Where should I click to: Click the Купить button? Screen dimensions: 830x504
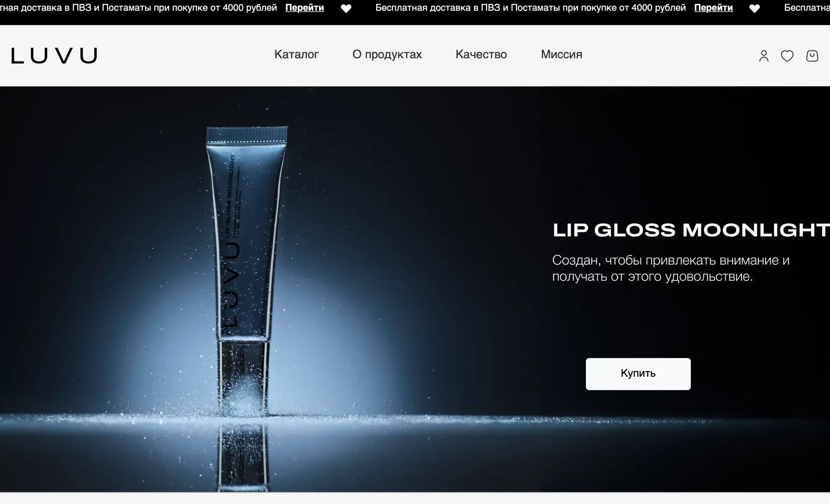click(638, 374)
